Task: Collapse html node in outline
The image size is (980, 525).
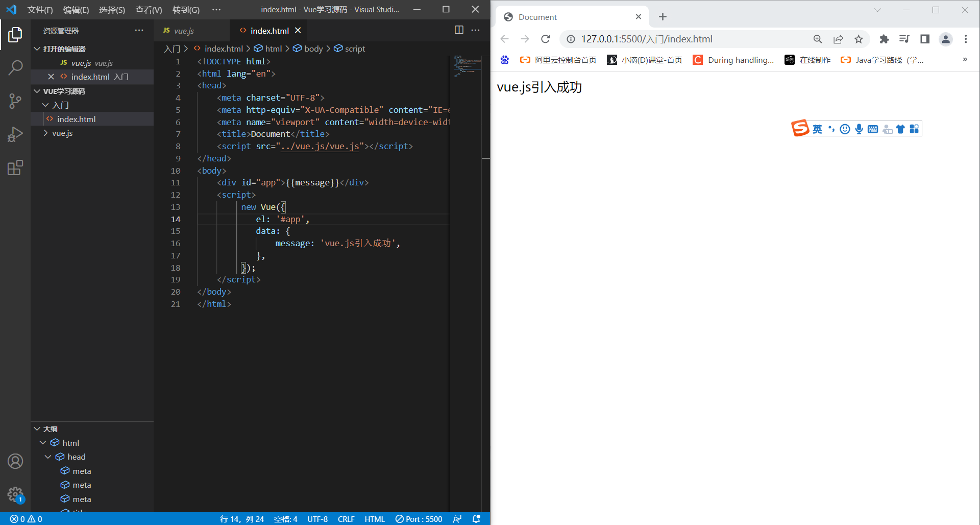Action: (43, 443)
